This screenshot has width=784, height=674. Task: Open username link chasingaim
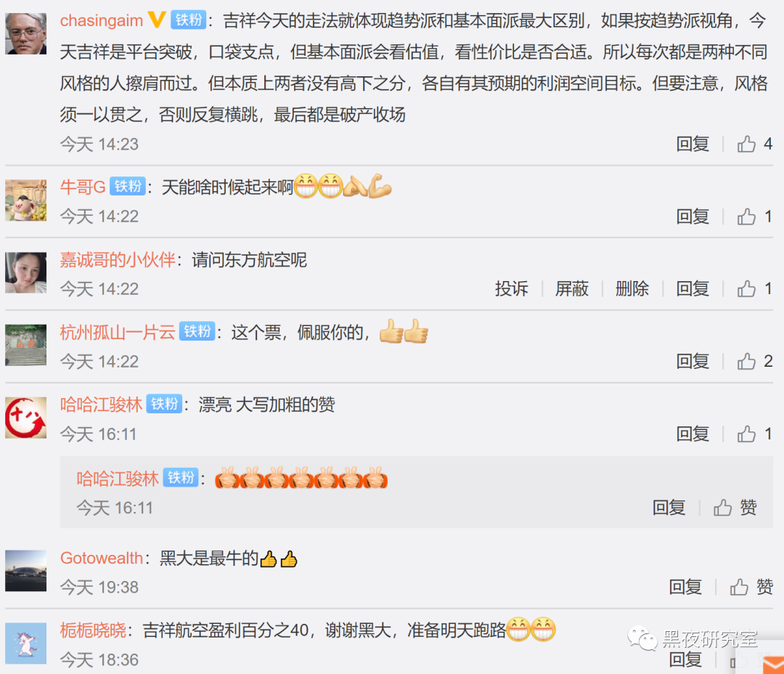tap(102, 20)
